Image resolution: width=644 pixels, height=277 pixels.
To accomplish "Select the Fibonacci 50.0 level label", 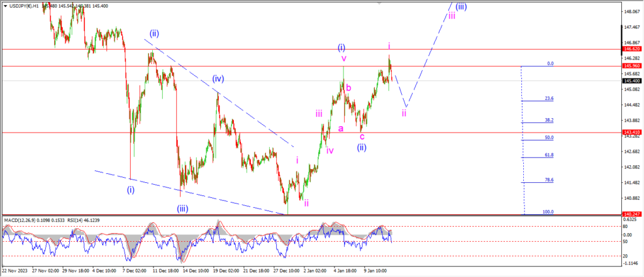I will pos(548,137).
